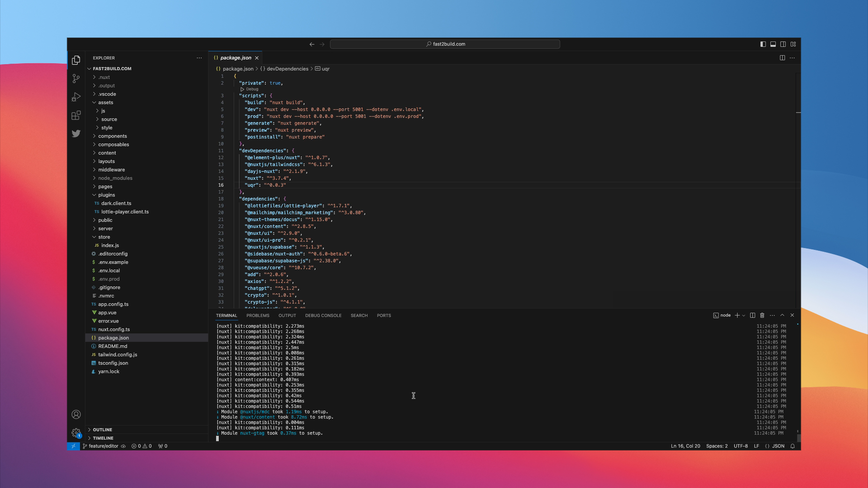The width and height of the screenshot is (868, 488).
Task: Switch to the SEARCH panel tab
Action: tap(359, 315)
